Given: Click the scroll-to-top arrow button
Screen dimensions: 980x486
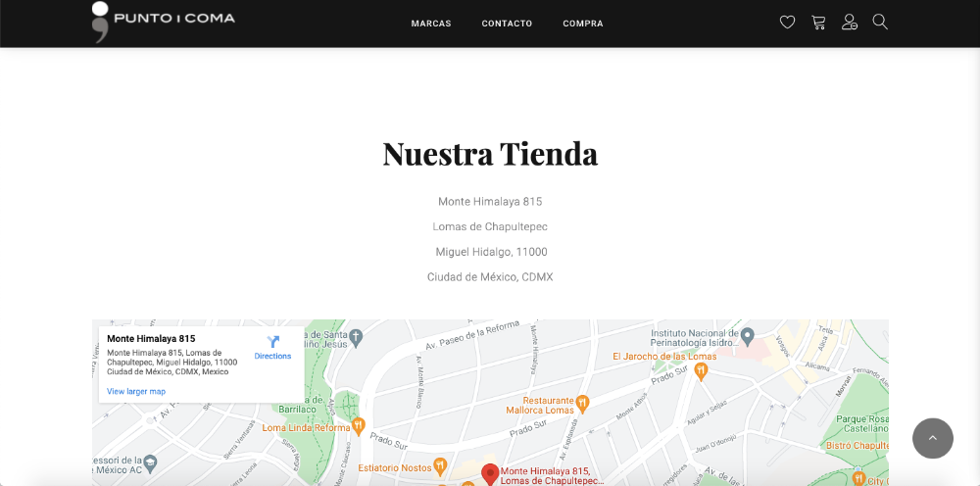Looking at the screenshot, I should 932,438.
